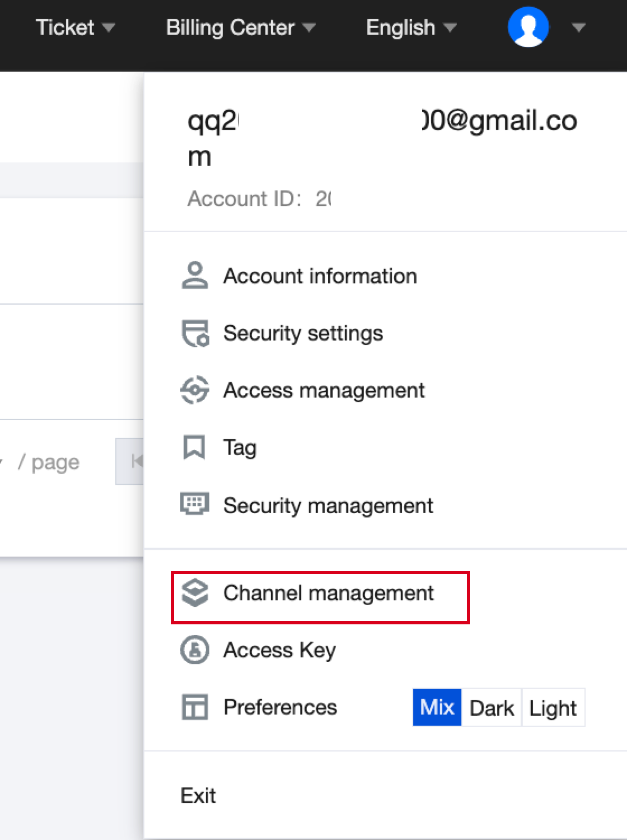
Task: Open the English language dropdown
Action: (411, 27)
